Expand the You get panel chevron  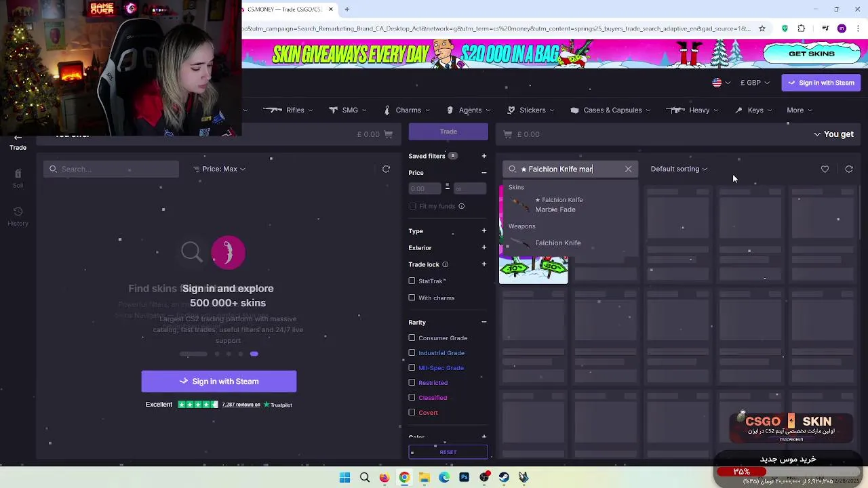[x=817, y=134]
